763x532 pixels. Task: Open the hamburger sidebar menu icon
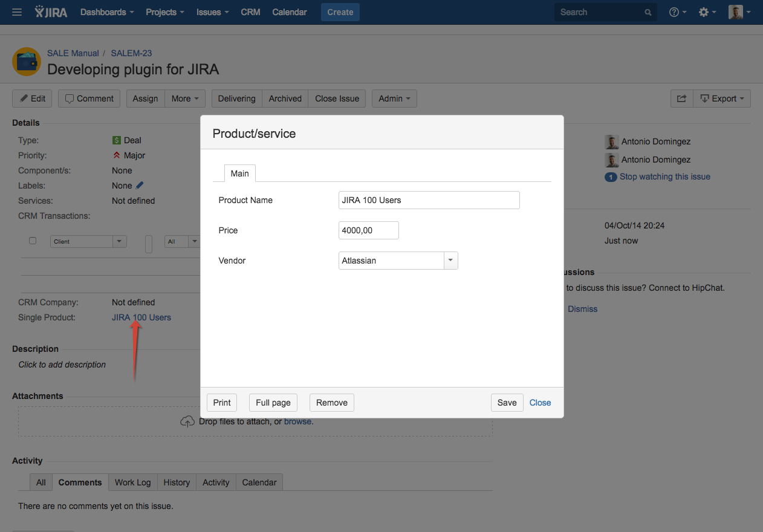pos(17,12)
